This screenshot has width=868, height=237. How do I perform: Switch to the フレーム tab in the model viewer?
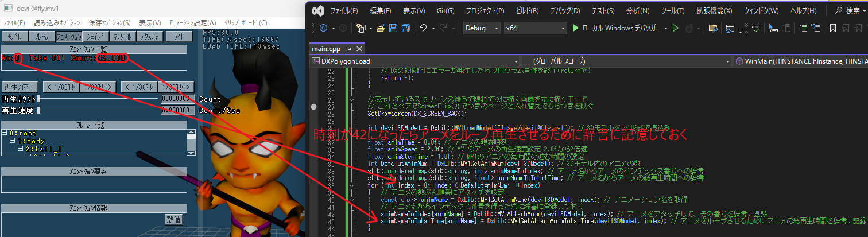click(41, 36)
